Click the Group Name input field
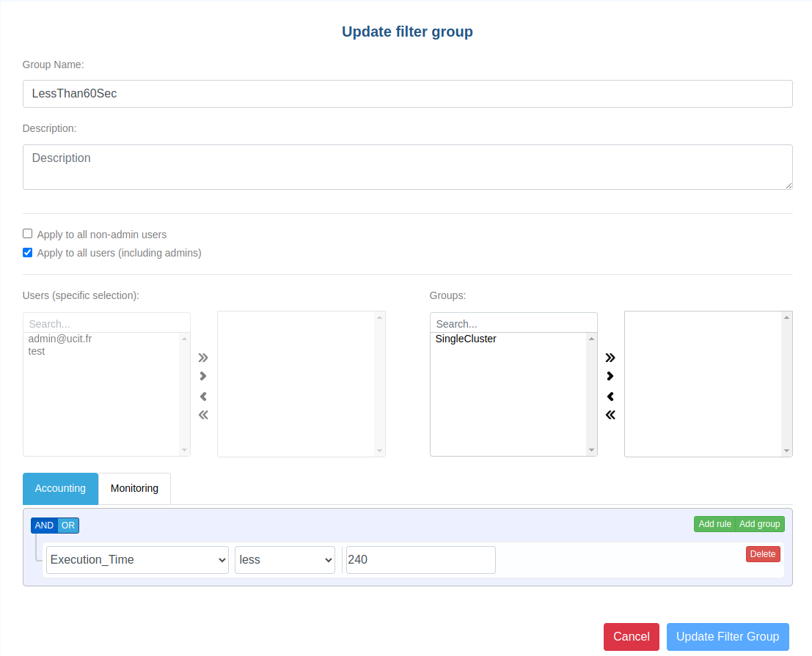This screenshot has width=812, height=656. (x=407, y=94)
